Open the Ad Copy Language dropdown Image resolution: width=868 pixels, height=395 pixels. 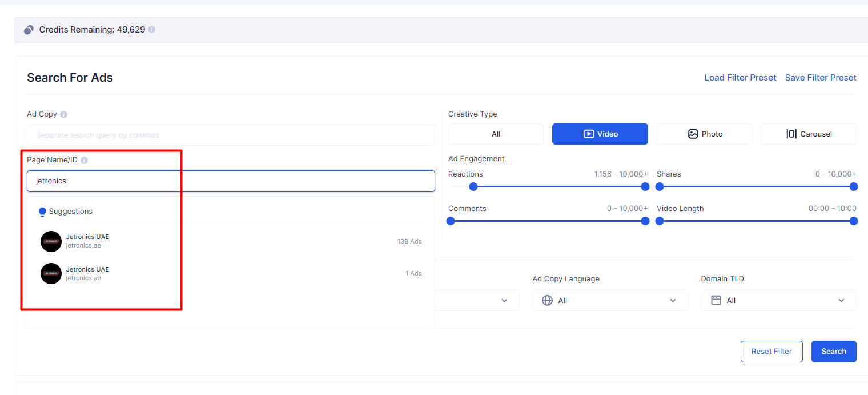tap(609, 301)
